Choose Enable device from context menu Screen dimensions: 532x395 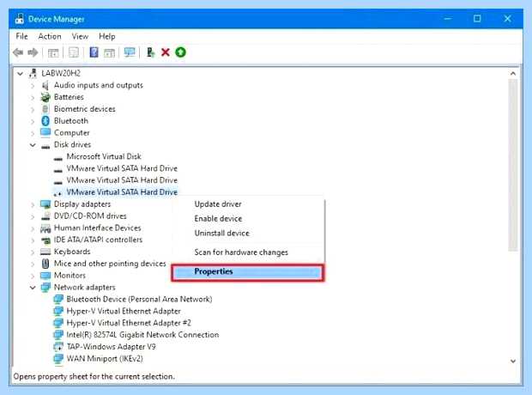(x=218, y=219)
